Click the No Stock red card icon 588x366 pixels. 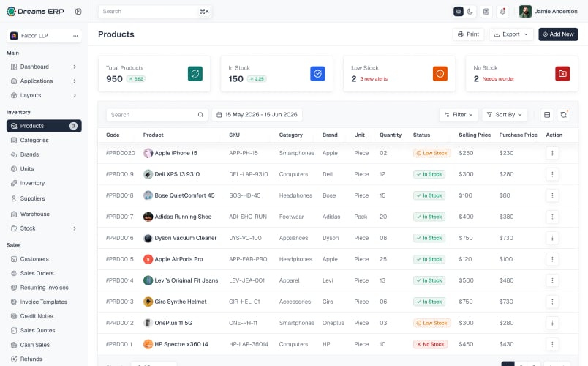562,74
